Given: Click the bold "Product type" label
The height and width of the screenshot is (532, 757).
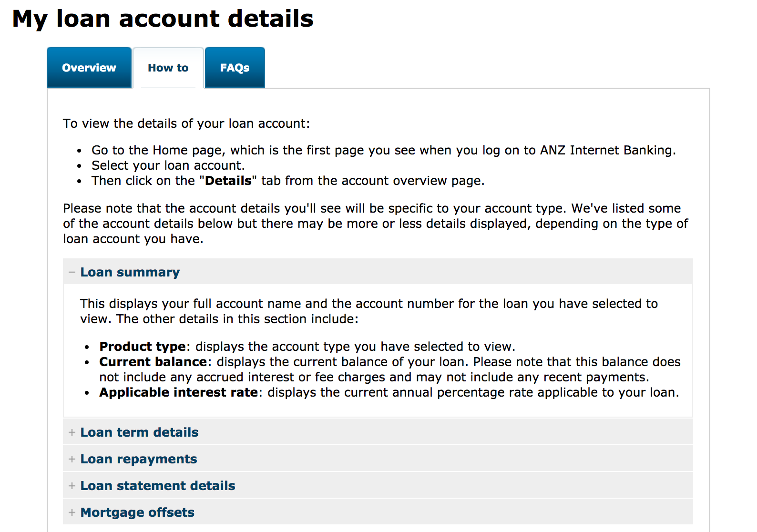Looking at the screenshot, I should point(143,347).
